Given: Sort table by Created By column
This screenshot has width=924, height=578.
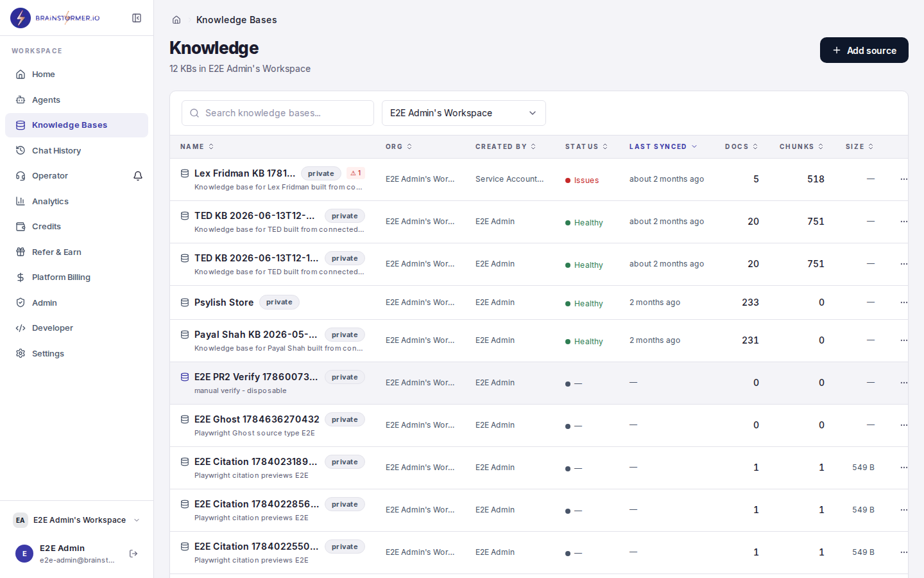Looking at the screenshot, I should coord(506,146).
